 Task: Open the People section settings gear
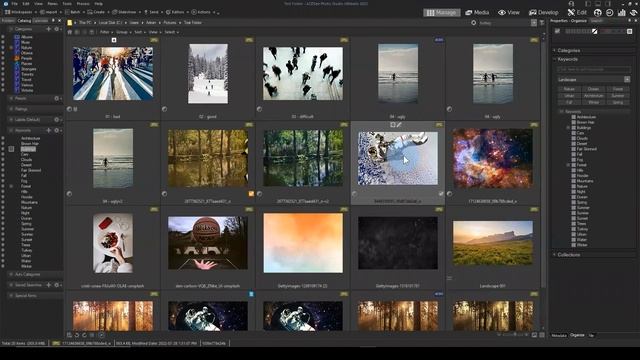(x=57, y=98)
